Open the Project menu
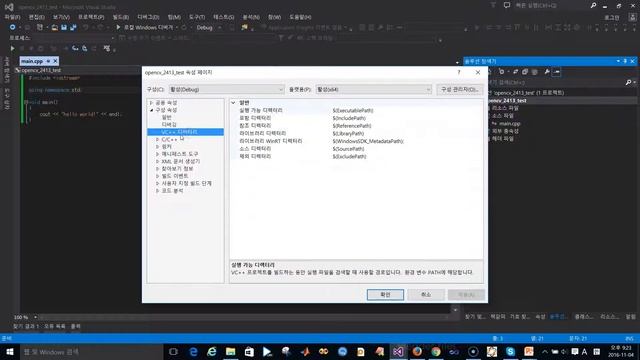 (x=91, y=17)
